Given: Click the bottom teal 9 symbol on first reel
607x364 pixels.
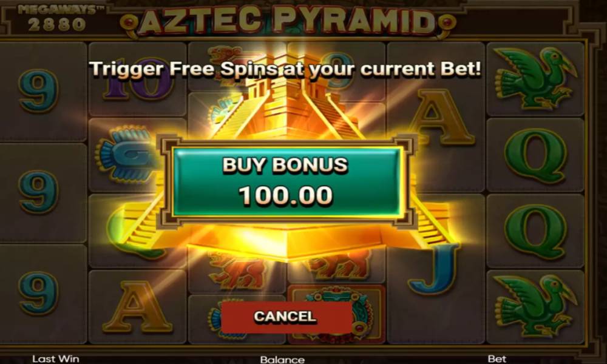Looking at the screenshot, I should (x=39, y=293).
